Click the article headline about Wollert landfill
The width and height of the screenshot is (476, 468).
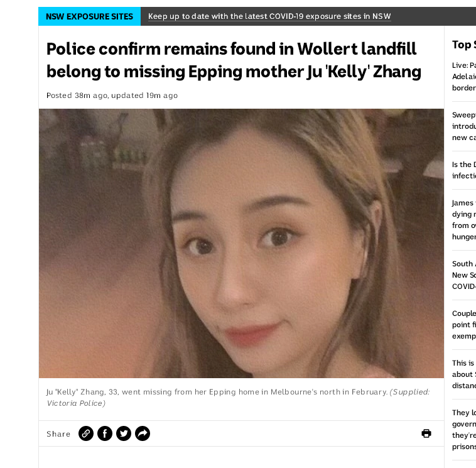234,60
